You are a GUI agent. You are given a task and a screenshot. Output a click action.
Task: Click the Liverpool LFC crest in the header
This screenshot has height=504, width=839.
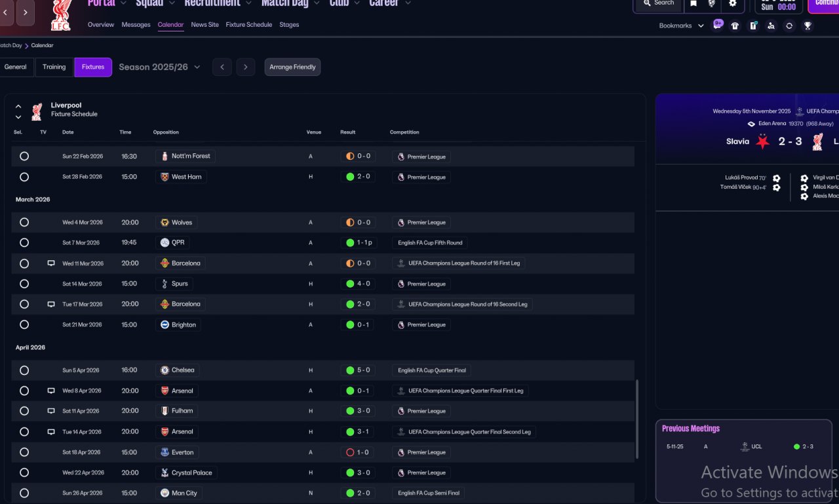[61, 16]
